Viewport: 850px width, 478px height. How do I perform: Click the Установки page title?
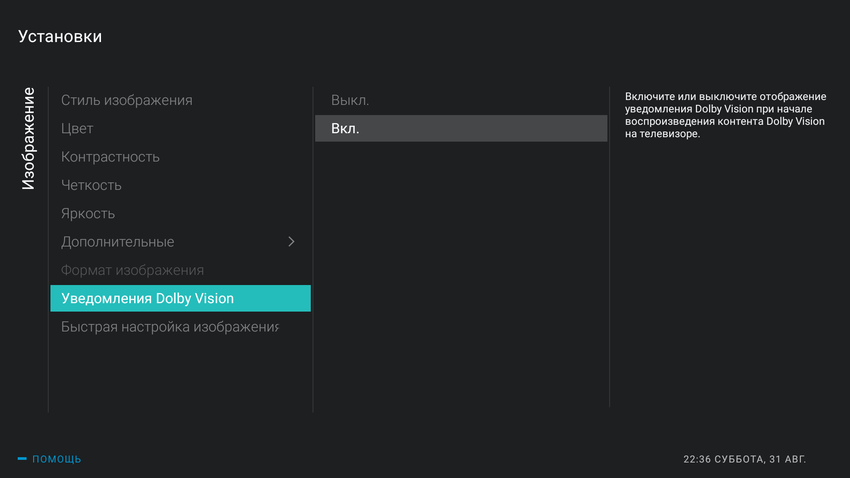point(60,37)
